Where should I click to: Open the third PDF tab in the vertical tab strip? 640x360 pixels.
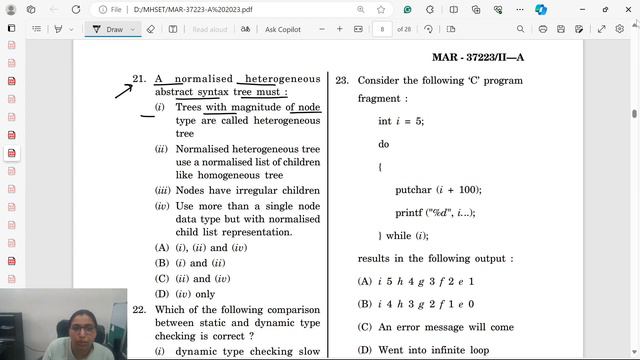coord(11,81)
